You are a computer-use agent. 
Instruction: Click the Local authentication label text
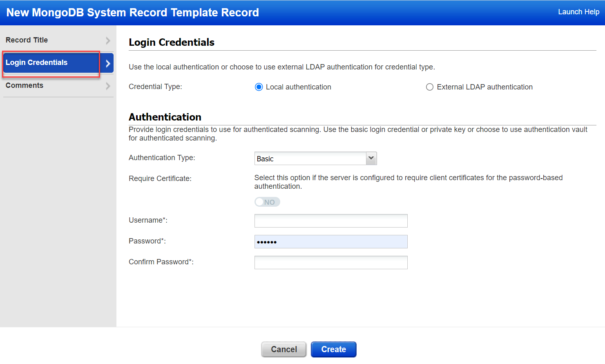[298, 87]
